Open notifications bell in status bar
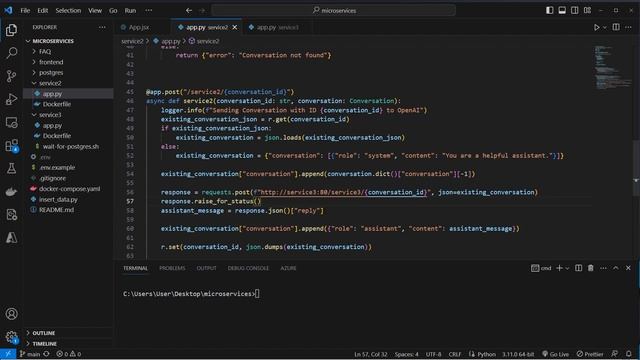This screenshot has height=360, width=640. click(629, 354)
